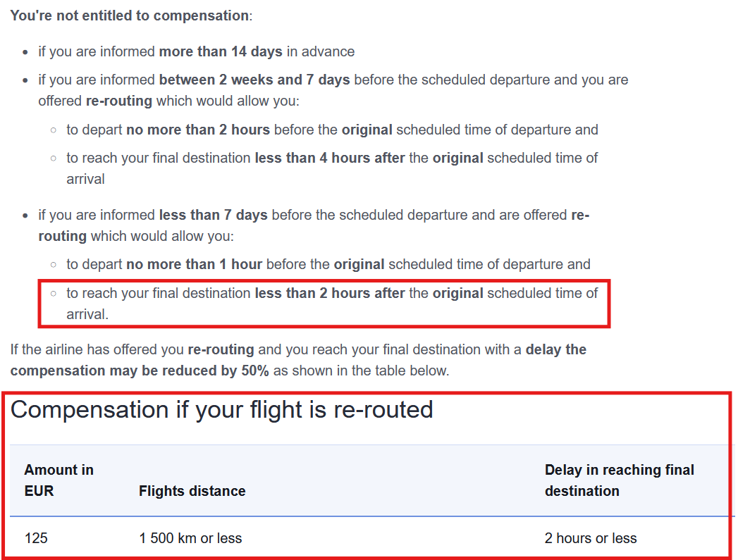Click 'between 2 weeks and 7 days' text
The width and height of the screenshot is (738, 560).
click(254, 80)
